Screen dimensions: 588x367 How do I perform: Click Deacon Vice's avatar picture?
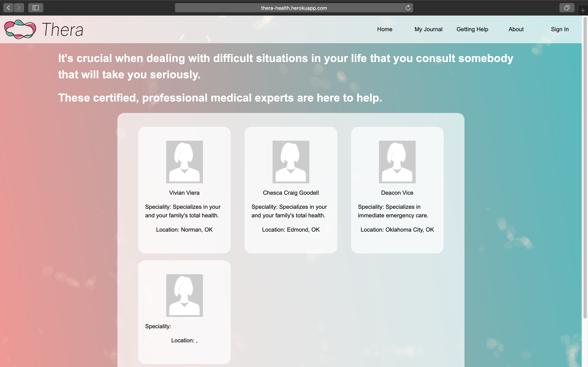397,162
